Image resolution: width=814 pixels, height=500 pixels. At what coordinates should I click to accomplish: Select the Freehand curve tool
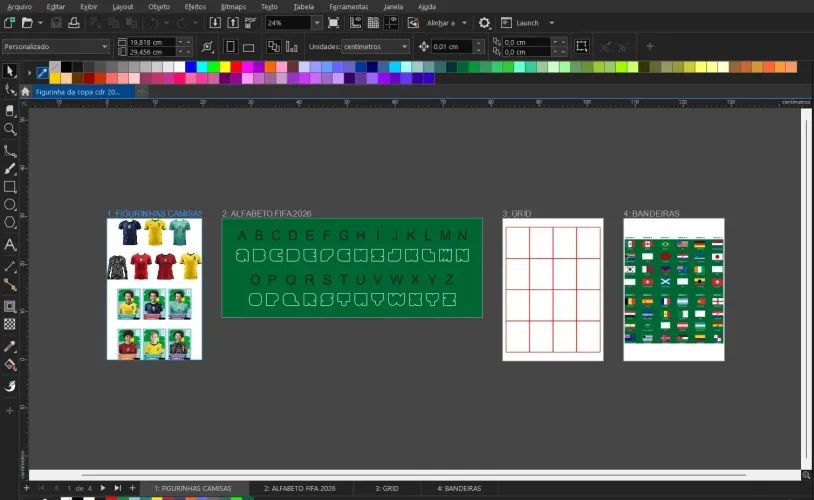tap(9, 151)
